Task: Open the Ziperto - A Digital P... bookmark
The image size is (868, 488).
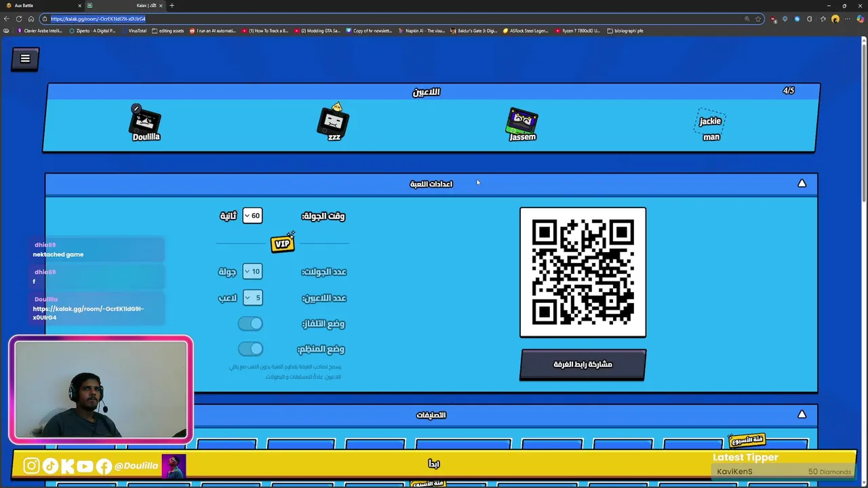Action: [92, 30]
